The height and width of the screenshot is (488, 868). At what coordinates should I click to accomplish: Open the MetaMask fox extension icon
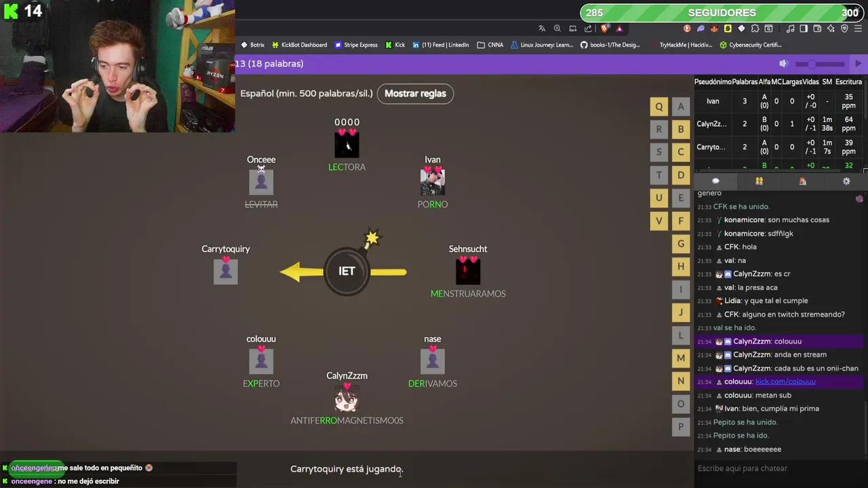tap(714, 28)
